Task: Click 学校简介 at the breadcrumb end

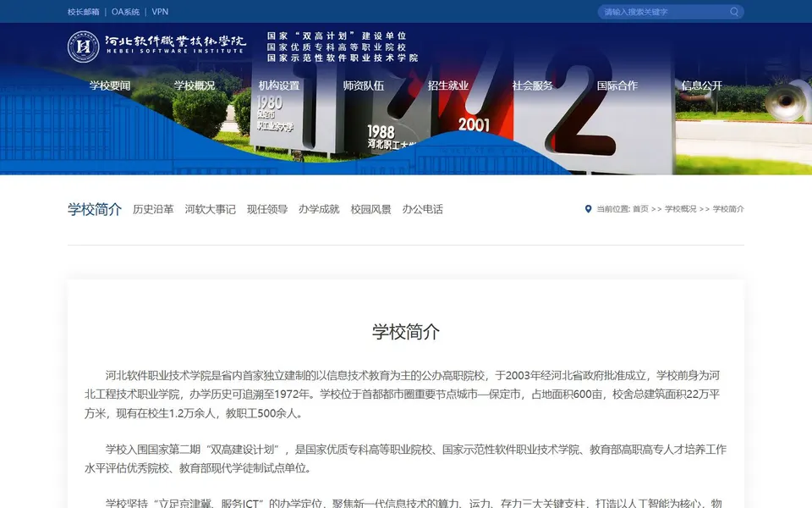Action: (728, 209)
